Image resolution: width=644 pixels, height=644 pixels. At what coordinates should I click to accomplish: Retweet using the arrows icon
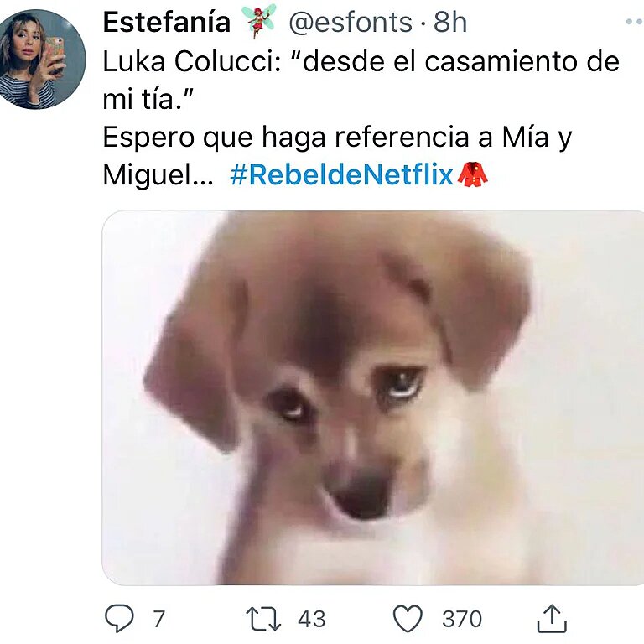point(263,619)
